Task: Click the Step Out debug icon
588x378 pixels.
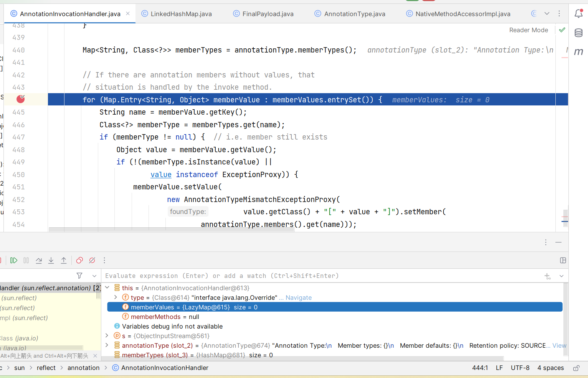Action: (64, 260)
